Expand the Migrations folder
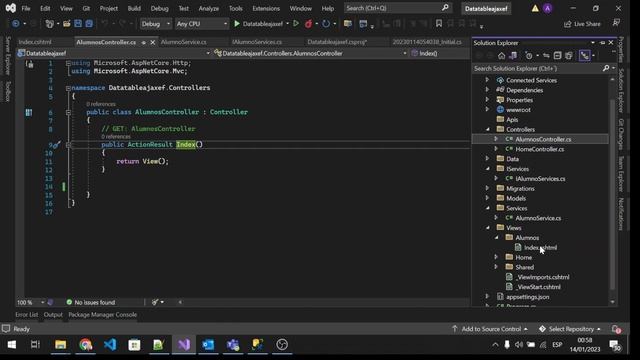640x360 pixels. tap(487, 188)
